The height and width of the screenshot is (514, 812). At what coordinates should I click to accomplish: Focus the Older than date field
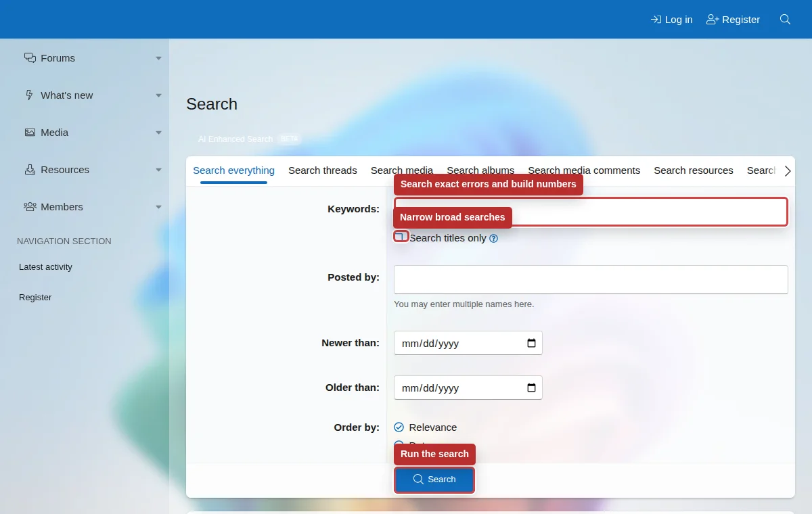coord(468,388)
